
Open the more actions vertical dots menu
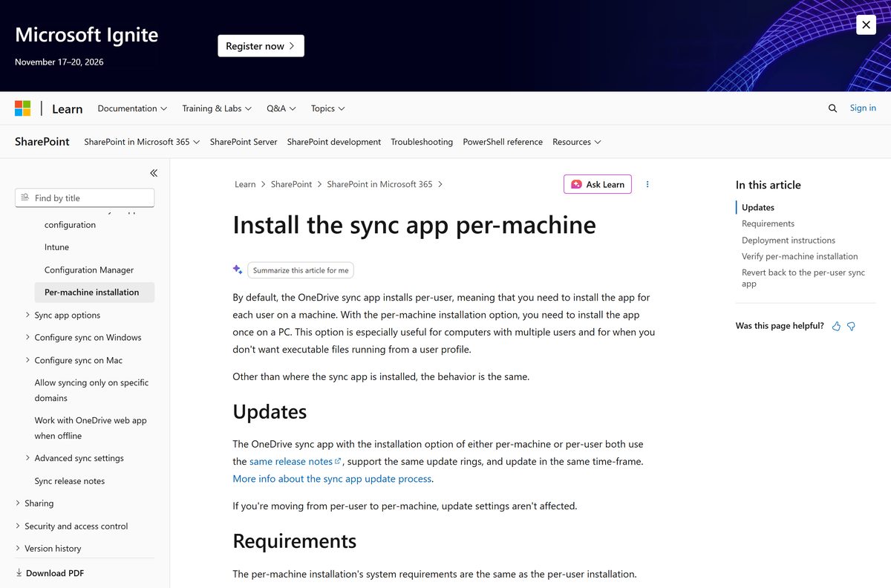[x=647, y=184]
